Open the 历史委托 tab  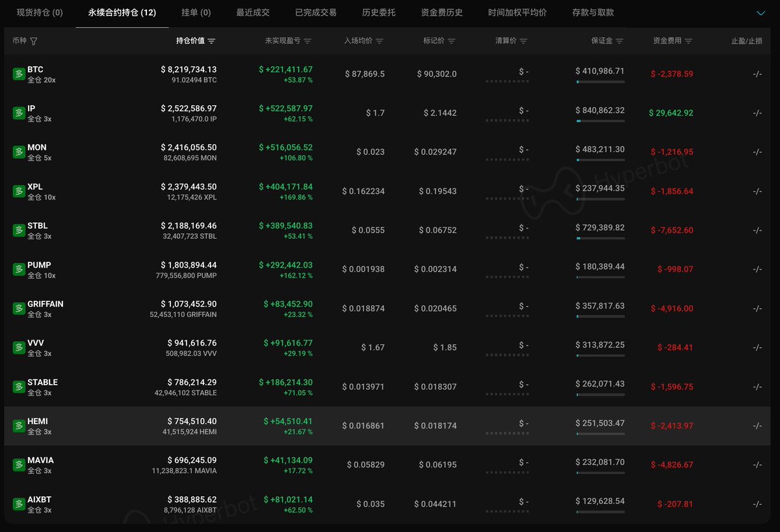coord(379,12)
